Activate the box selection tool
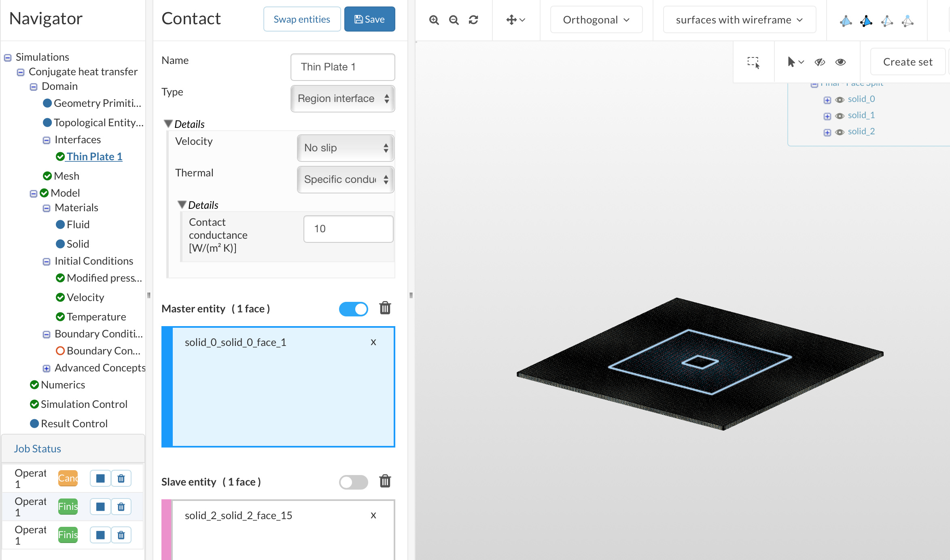 click(x=753, y=62)
